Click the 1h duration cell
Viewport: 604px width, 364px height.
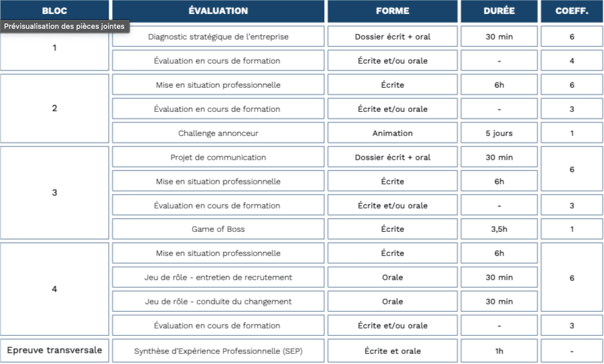(x=499, y=351)
